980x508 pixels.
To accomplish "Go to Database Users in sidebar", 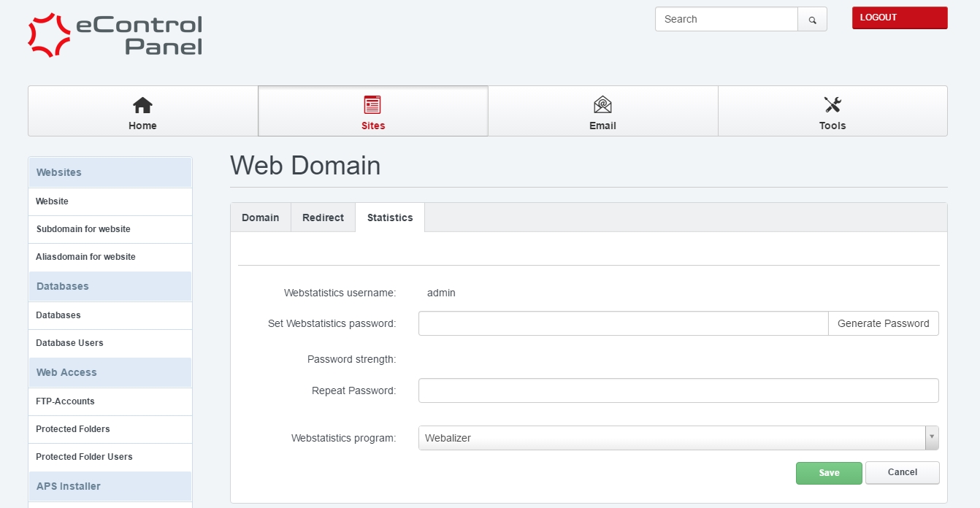I will 69,343.
